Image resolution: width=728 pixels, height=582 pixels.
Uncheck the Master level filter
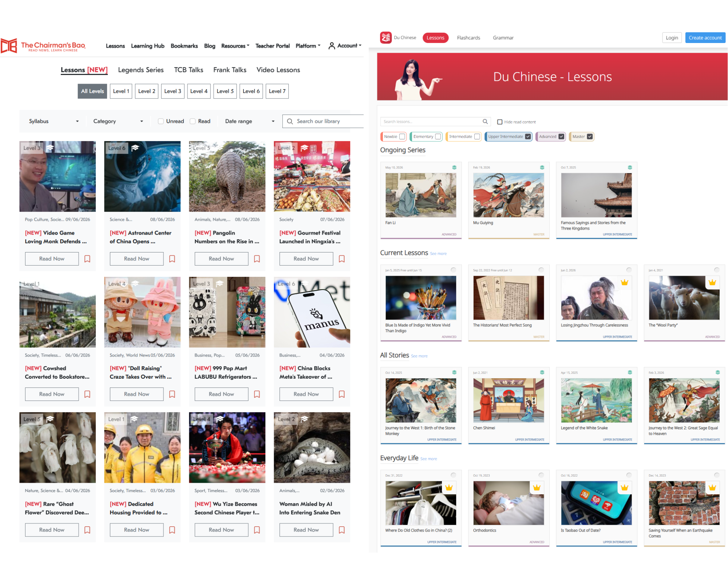point(590,136)
